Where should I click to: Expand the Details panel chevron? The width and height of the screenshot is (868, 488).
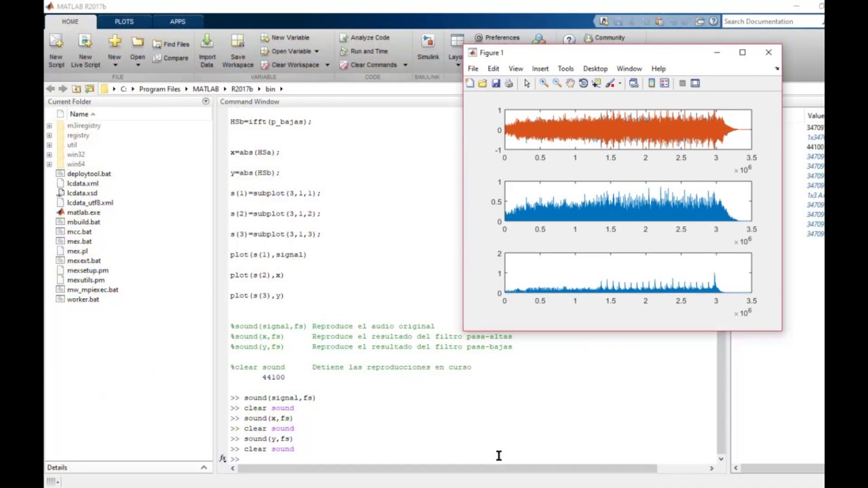(x=203, y=468)
